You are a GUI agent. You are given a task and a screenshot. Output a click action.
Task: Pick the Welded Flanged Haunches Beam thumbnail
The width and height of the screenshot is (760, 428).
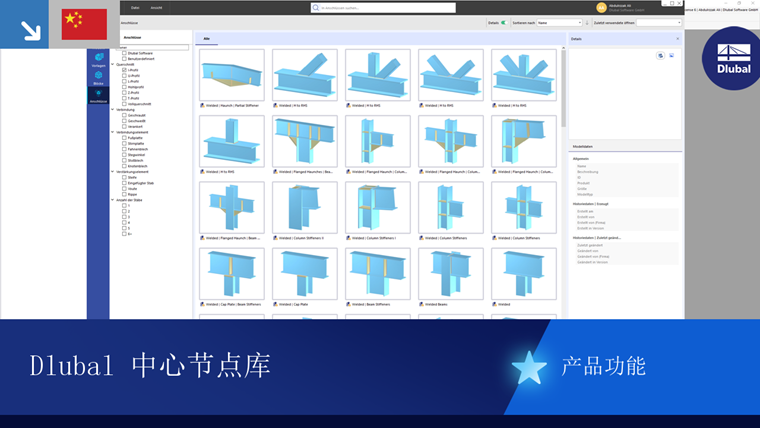coord(305,141)
